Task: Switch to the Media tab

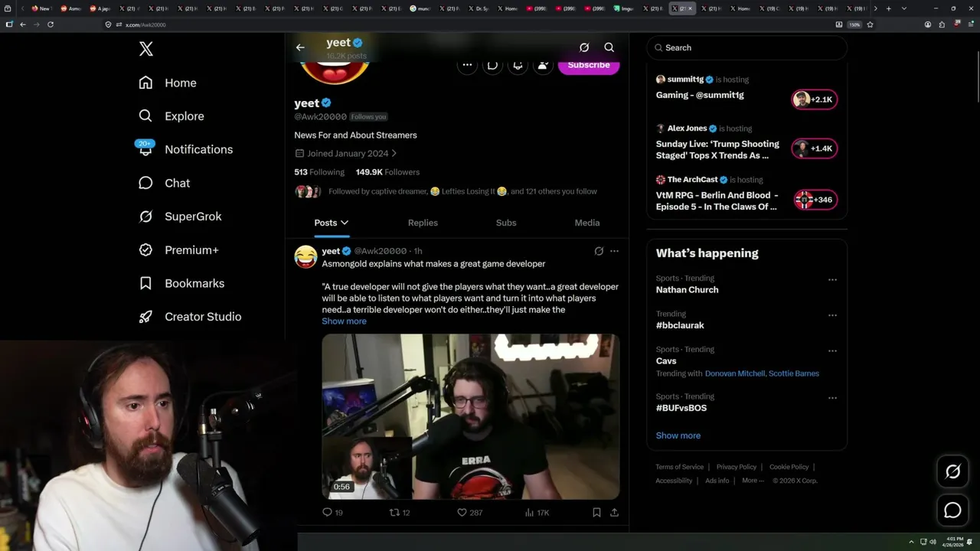Action: coord(587,223)
